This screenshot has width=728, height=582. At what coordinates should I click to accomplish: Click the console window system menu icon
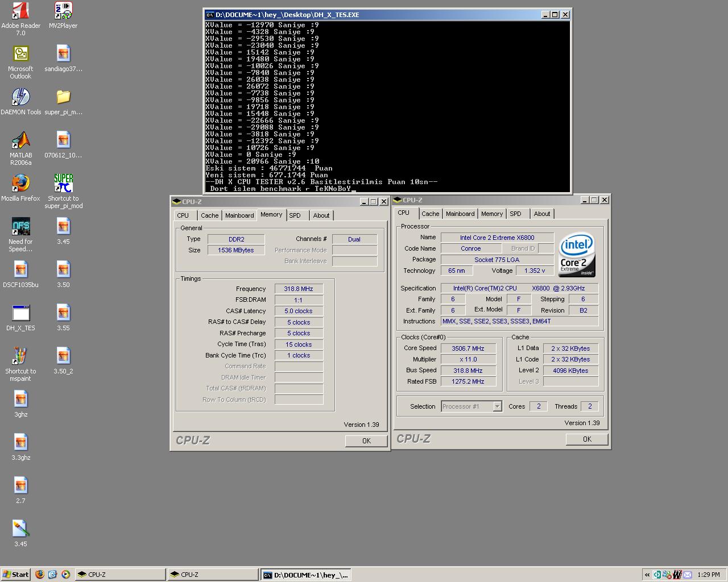click(210, 15)
